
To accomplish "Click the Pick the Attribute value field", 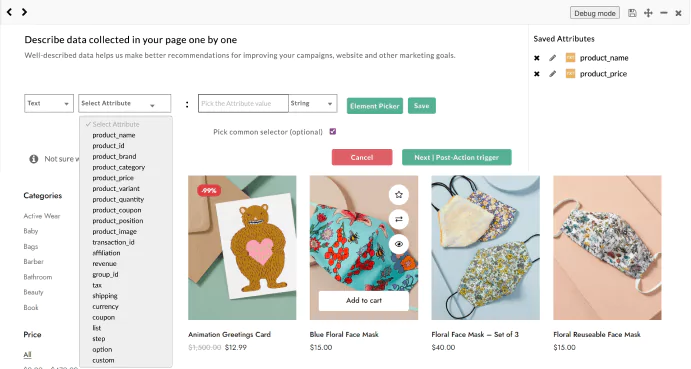I will click(243, 104).
